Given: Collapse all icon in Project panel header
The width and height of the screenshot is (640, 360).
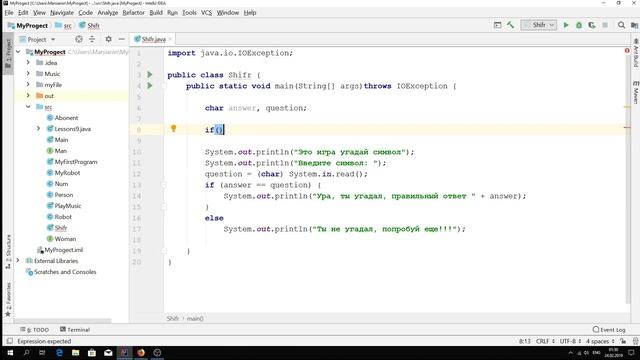Looking at the screenshot, I should [92, 39].
